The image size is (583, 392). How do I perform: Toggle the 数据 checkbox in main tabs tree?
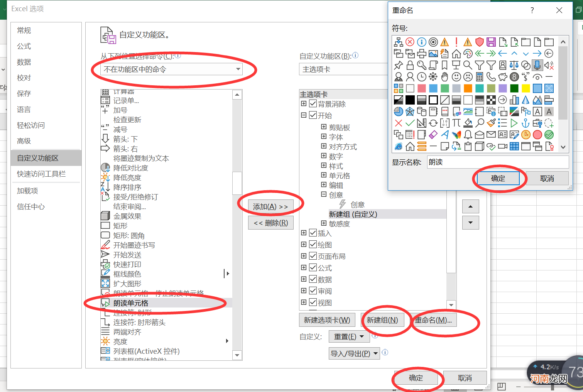coord(313,279)
